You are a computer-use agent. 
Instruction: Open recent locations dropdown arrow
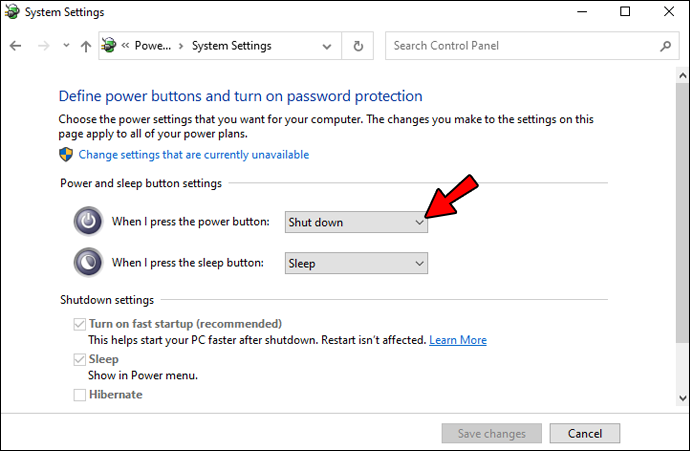(65, 46)
